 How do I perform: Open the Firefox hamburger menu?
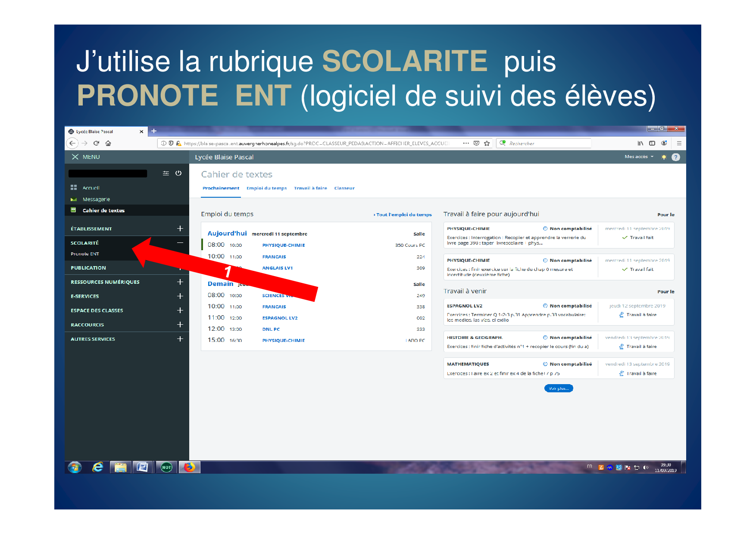point(679,143)
